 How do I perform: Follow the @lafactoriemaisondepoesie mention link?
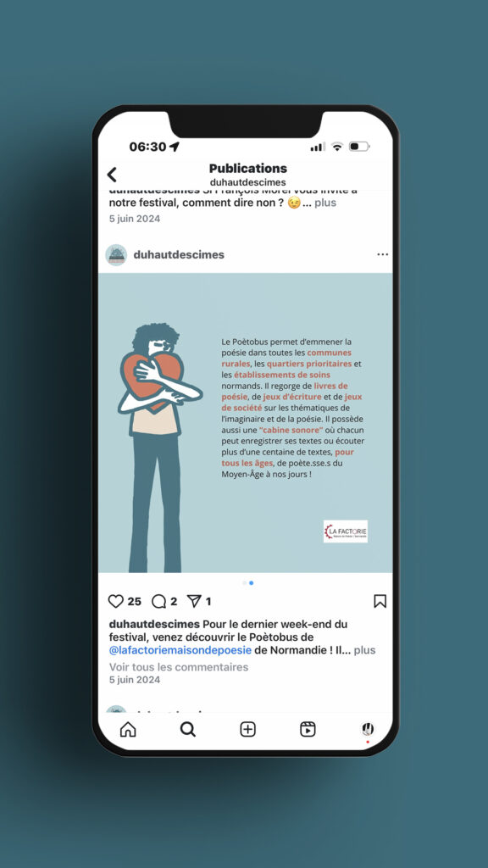tap(180, 650)
